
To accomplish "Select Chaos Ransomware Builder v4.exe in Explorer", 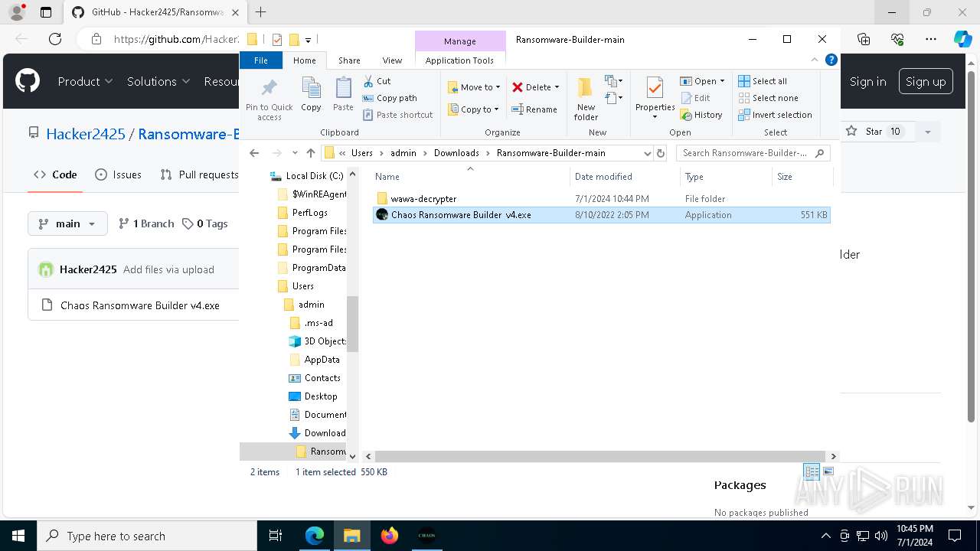I will click(601, 215).
